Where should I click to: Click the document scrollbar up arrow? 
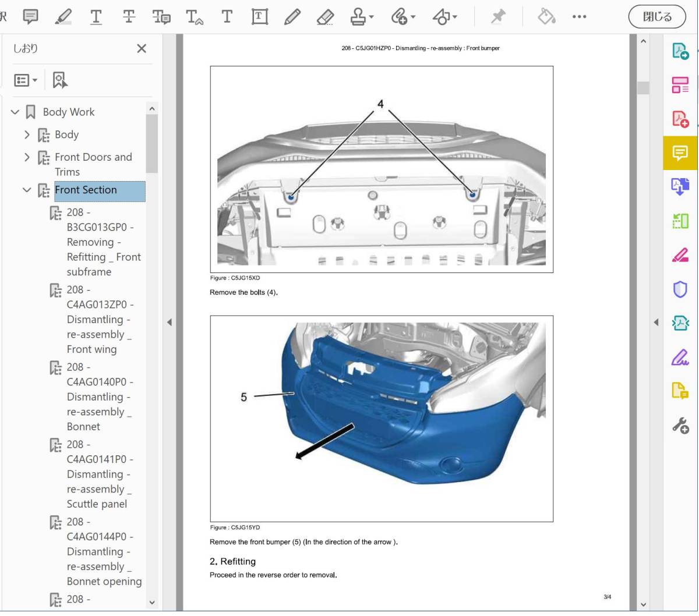(x=643, y=41)
